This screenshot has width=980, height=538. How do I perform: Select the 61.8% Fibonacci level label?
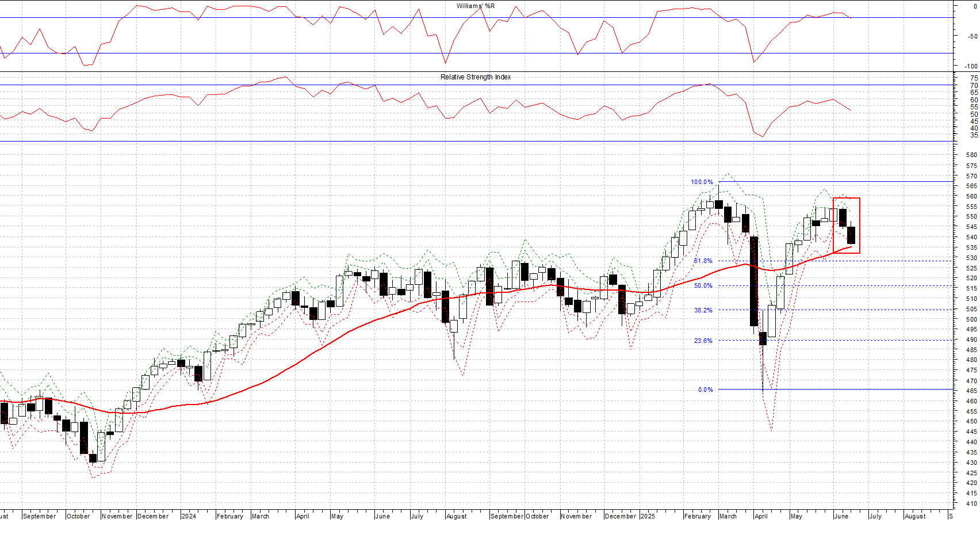tap(703, 261)
